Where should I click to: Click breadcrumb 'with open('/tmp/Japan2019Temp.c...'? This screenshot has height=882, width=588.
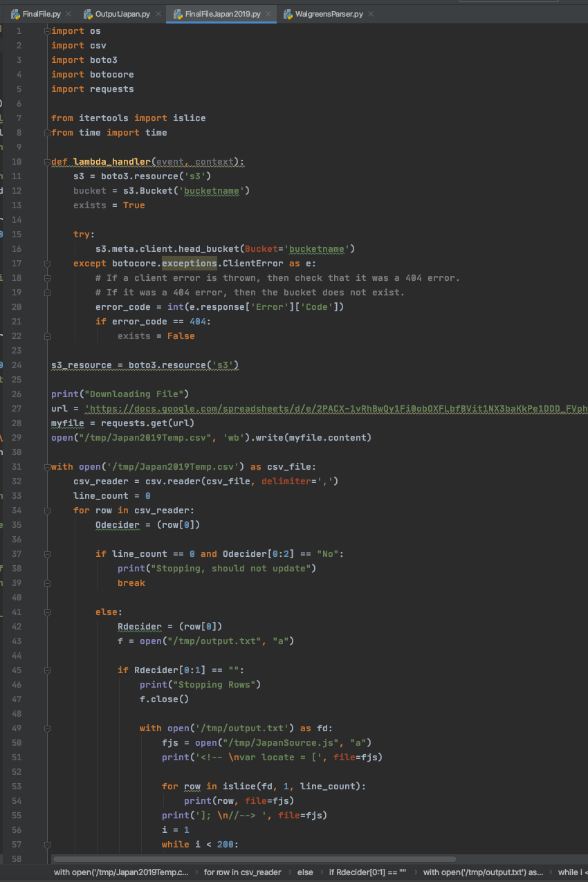[x=121, y=872]
